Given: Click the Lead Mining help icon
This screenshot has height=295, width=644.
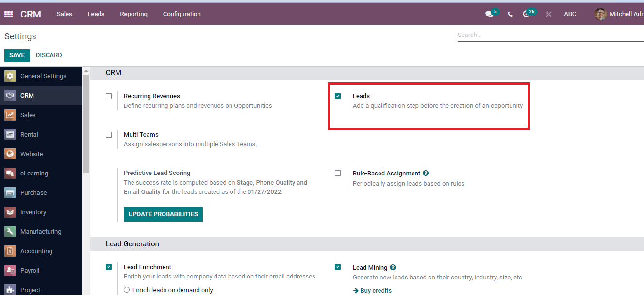Looking at the screenshot, I should (393, 267).
